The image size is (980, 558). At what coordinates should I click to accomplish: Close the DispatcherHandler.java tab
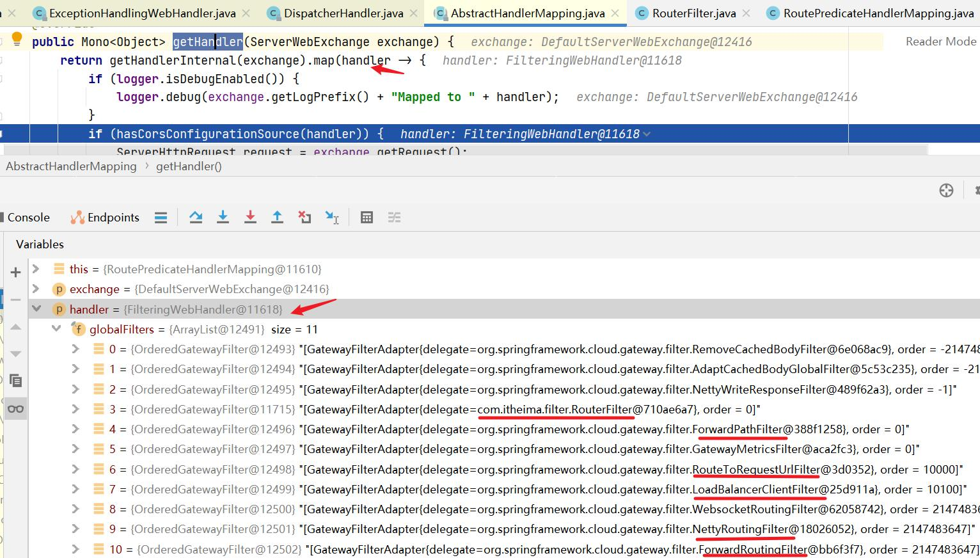pyautogui.click(x=414, y=13)
